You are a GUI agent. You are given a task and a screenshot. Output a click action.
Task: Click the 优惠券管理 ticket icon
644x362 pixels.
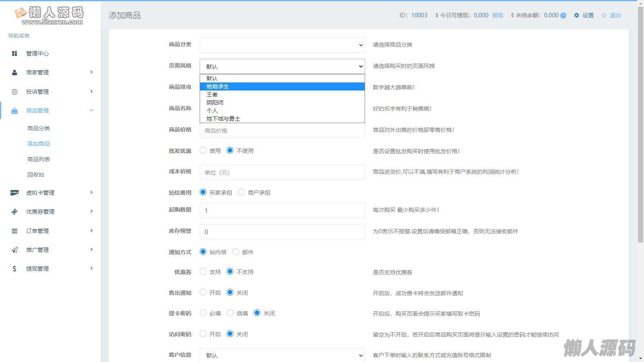14,212
